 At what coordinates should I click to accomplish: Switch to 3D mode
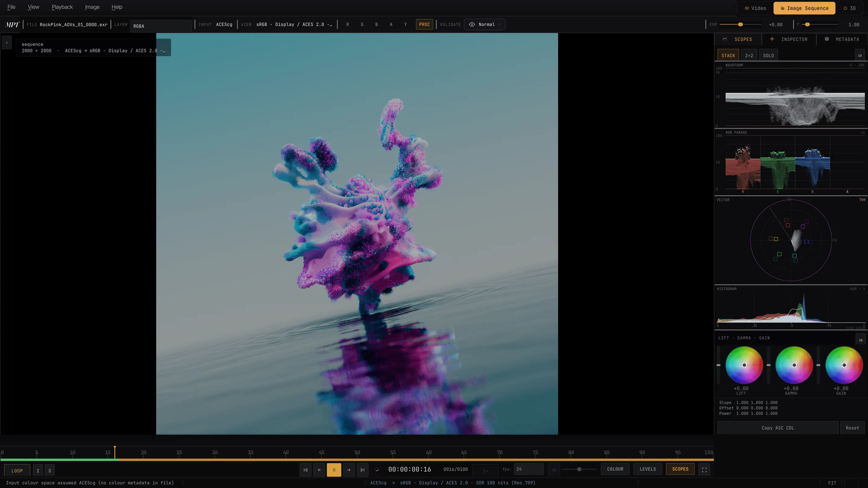pos(850,8)
